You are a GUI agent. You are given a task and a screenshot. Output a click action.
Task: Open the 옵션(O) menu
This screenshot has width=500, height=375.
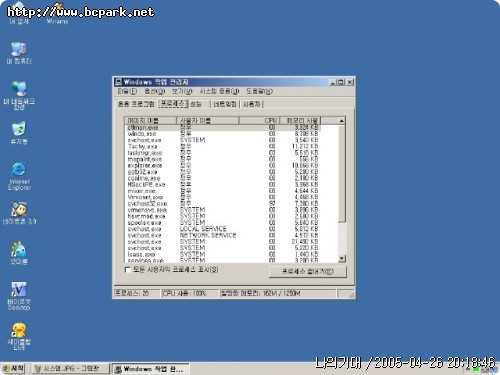point(154,91)
